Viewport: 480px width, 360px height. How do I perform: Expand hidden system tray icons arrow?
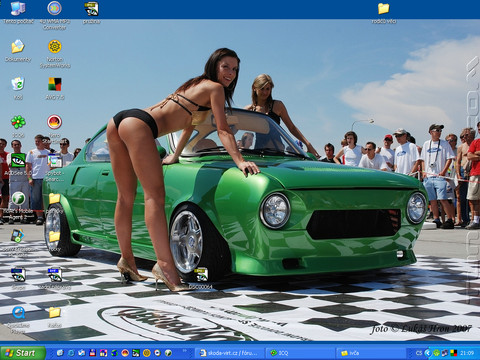click(x=428, y=353)
